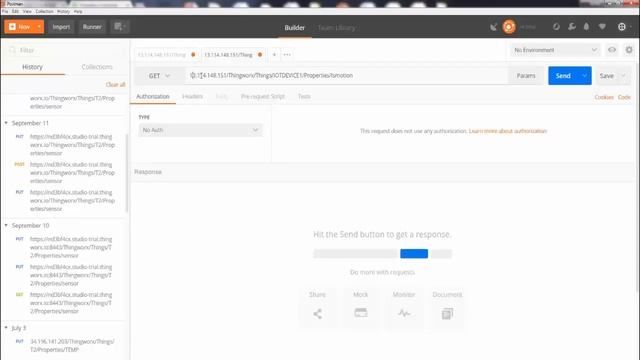Click the history sidebar scrollbar
Viewport: 640px width, 360px height.
tap(127, 173)
